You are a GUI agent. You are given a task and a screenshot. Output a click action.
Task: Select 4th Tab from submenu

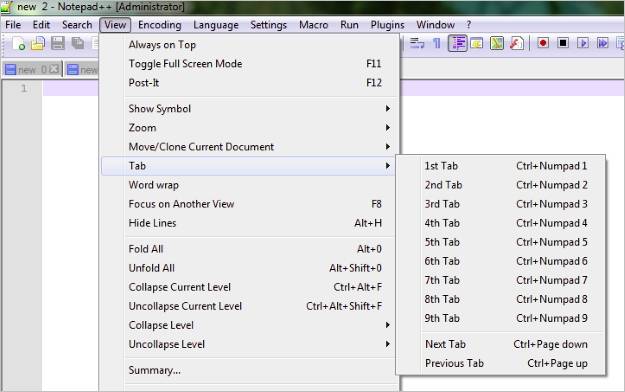501,223
